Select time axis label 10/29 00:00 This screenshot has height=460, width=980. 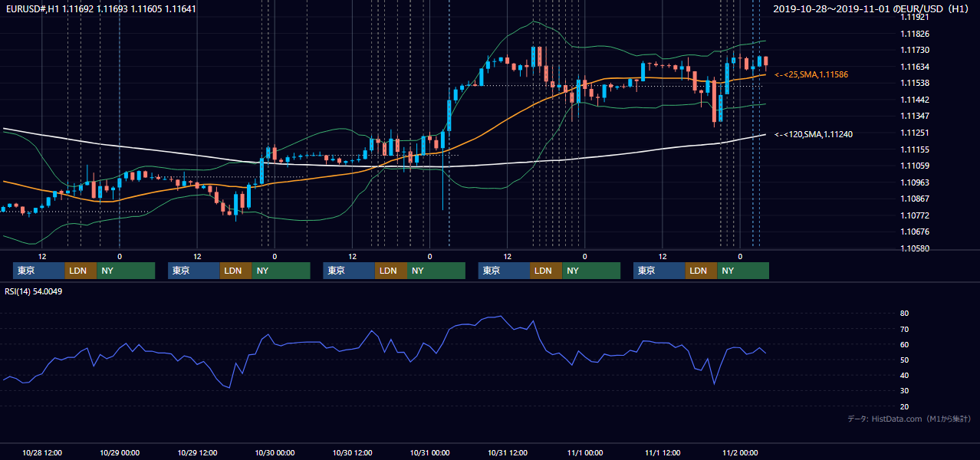(x=120, y=452)
